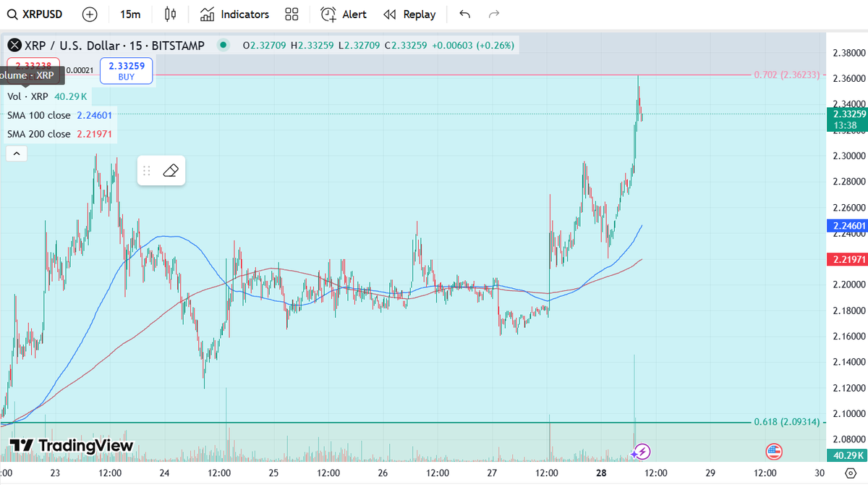Click the purple lightning event icon
The height and width of the screenshot is (485, 868).
pyautogui.click(x=642, y=452)
